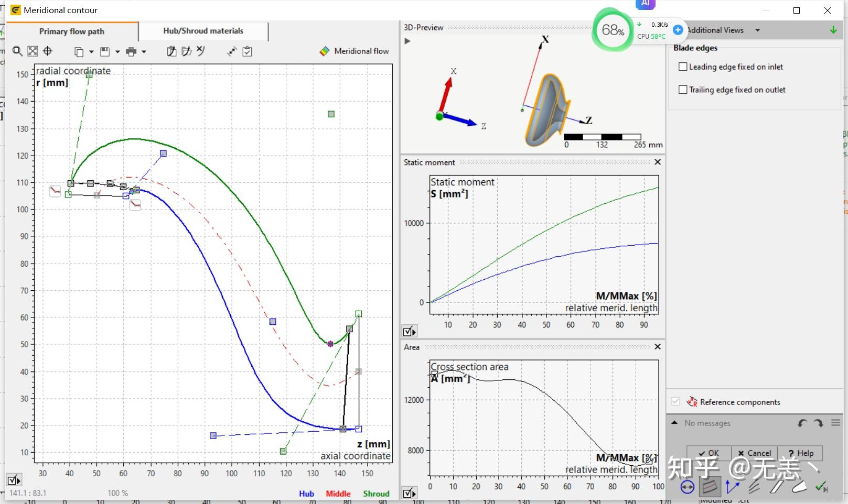848x504 pixels.
Task: Click the Reference components icon
Action: 692,402
